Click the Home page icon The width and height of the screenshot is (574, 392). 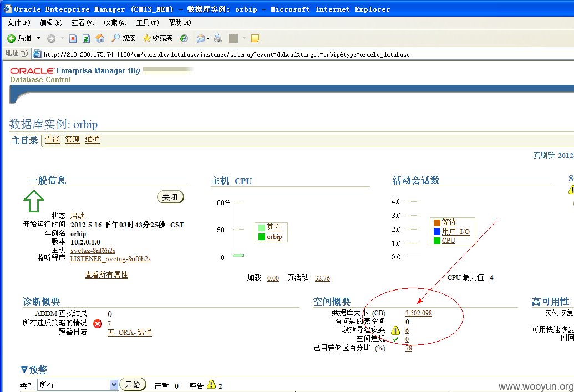(100, 38)
